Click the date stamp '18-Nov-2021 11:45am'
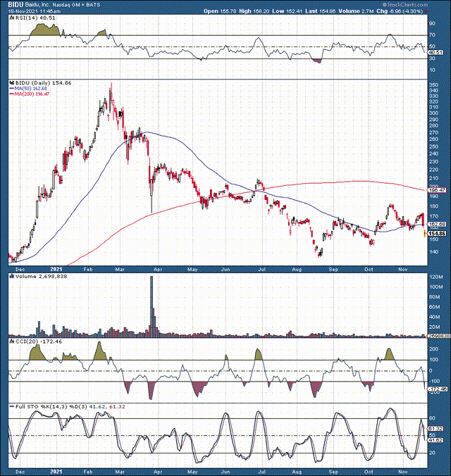The width and height of the screenshot is (451, 476). pyautogui.click(x=34, y=11)
